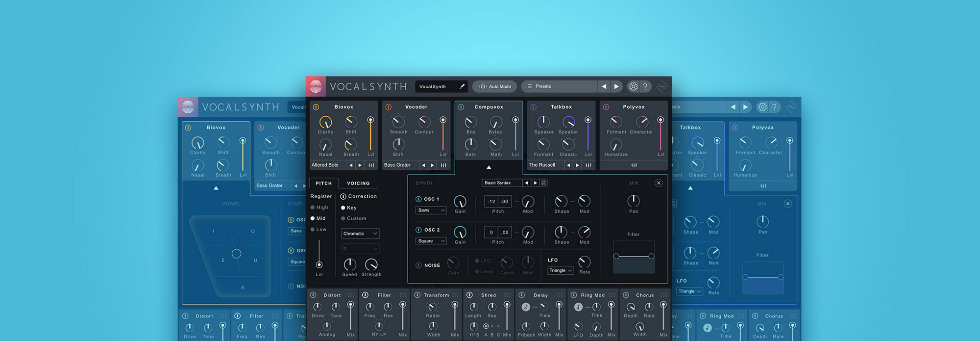Open the Presets browser dropdown
The height and width of the screenshot is (341, 980).
pyautogui.click(x=560, y=86)
